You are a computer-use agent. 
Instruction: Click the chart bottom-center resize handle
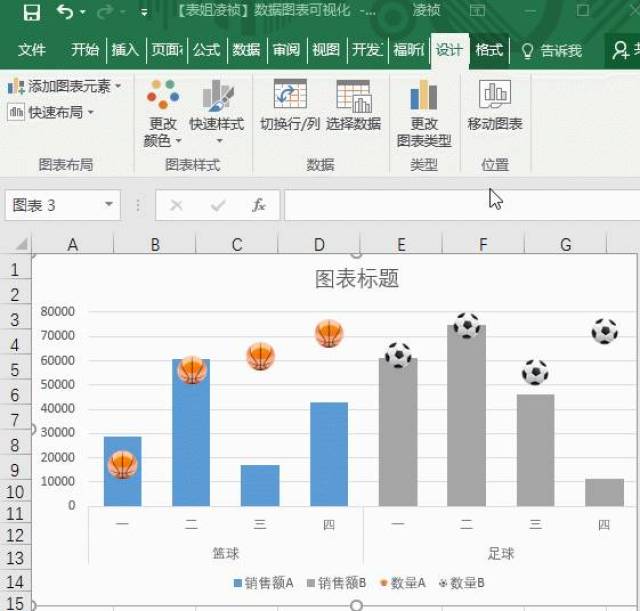pyautogui.click(x=356, y=605)
